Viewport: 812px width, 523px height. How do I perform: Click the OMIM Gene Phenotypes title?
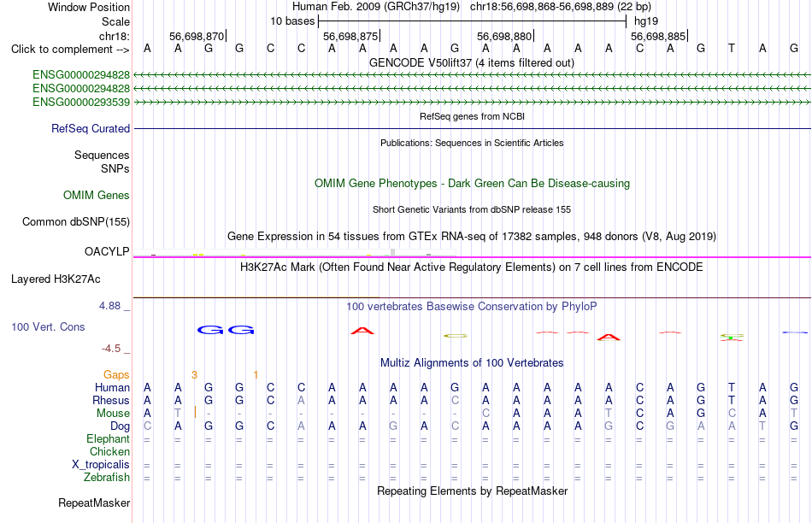(x=472, y=184)
